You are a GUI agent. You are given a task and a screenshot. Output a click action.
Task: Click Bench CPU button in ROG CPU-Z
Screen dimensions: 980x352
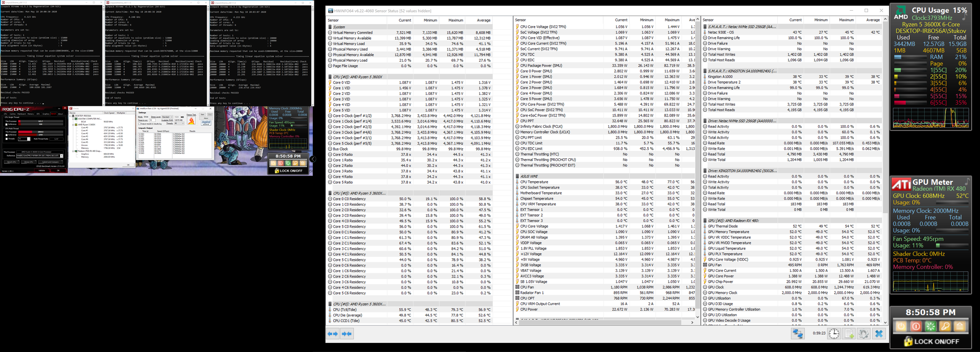pos(12,162)
